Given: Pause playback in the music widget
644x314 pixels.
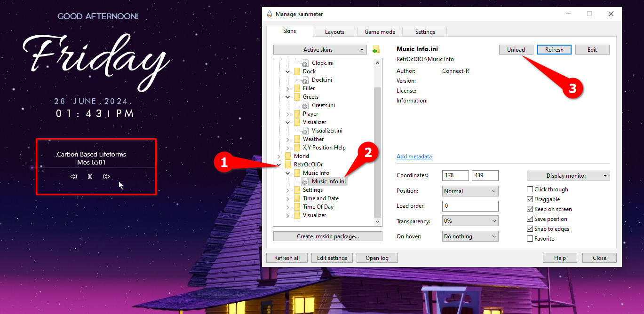Looking at the screenshot, I should pyautogui.click(x=90, y=177).
